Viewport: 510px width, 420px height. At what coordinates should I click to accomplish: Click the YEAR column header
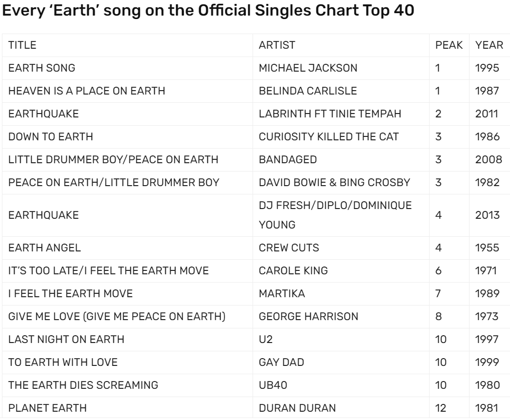coord(489,45)
